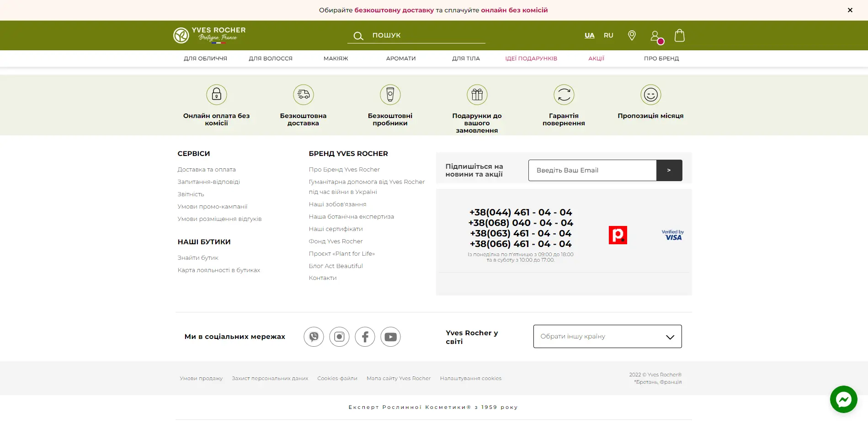Screen dimensions: 868x424
Task: Open 'Звітність' link
Action: 191,194
